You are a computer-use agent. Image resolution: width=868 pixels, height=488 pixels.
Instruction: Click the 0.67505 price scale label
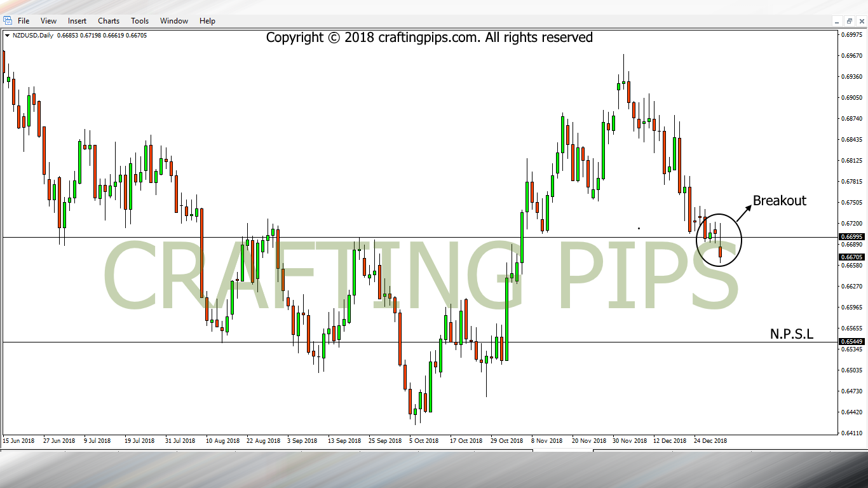[x=851, y=203]
